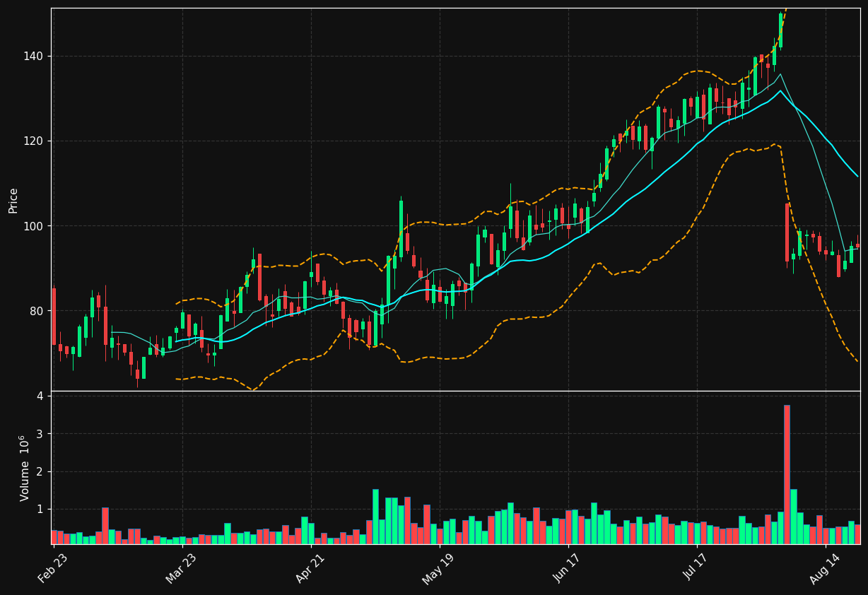The height and width of the screenshot is (595, 868).
Task: Select the Volume axis title
Action: click(x=25, y=469)
